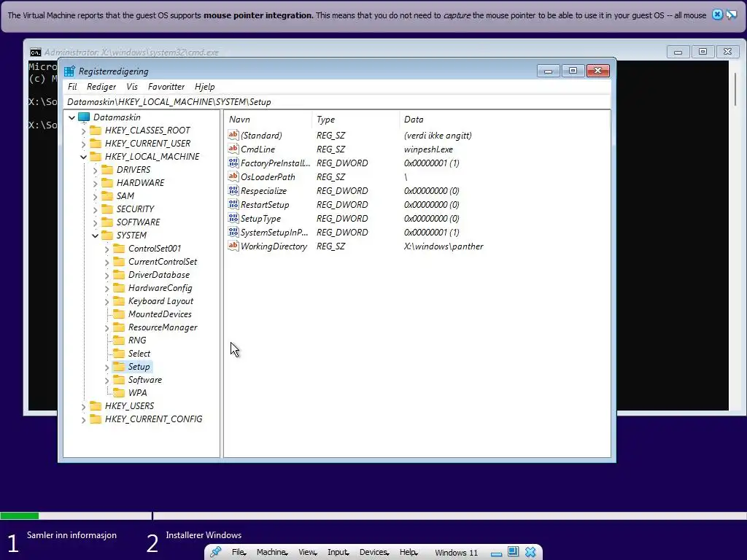Screen dimensions: 747x560
Task: Expand the HARDWARE key chevron
Action: pyautogui.click(x=96, y=183)
